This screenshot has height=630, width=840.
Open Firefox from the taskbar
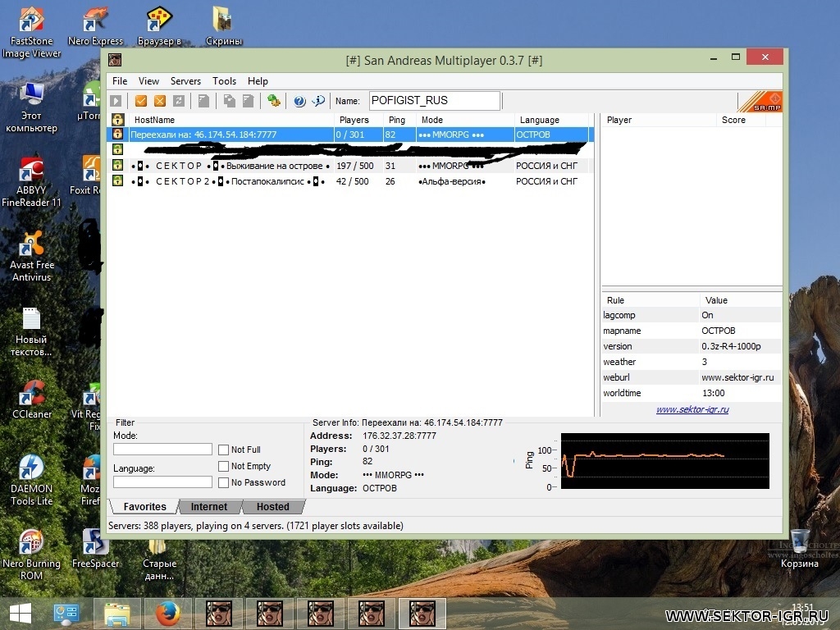pos(167,614)
